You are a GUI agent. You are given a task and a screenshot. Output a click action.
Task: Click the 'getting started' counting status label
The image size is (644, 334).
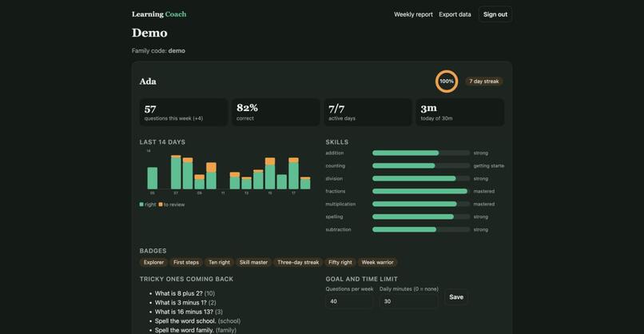489,165
